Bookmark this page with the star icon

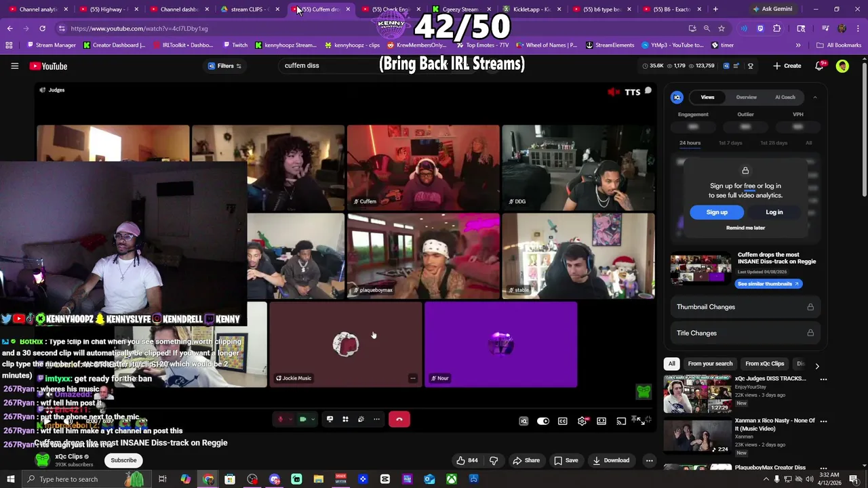click(x=722, y=28)
